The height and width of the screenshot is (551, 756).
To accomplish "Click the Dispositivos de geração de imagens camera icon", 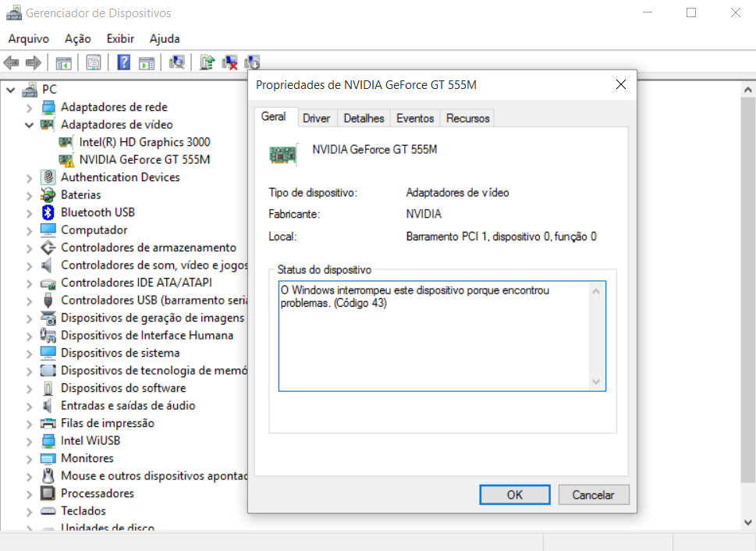I will click(48, 318).
